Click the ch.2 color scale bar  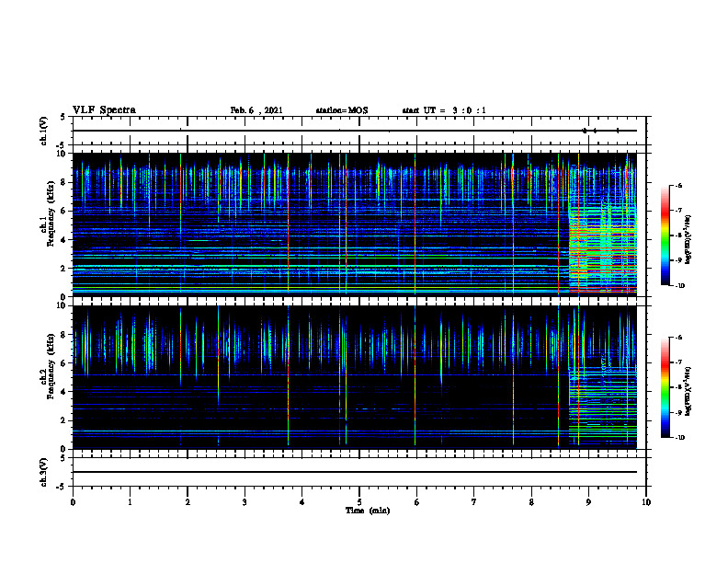665,387
